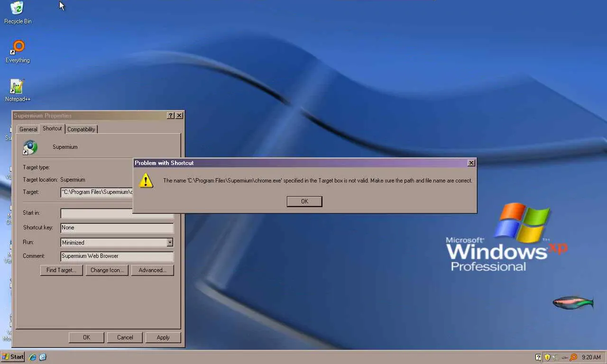Click the yellow security shield tray icon
The image size is (607, 364).
(547, 357)
